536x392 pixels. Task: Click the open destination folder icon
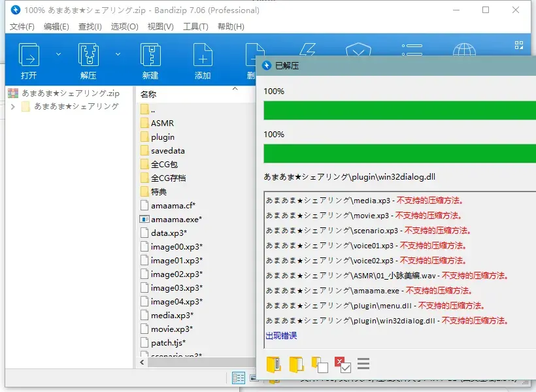pyautogui.click(x=296, y=365)
